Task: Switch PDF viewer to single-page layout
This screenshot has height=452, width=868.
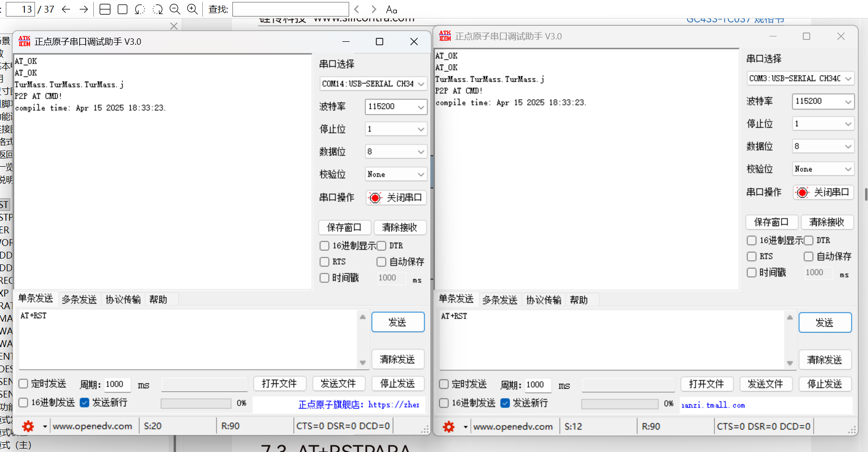Action: coord(123,9)
